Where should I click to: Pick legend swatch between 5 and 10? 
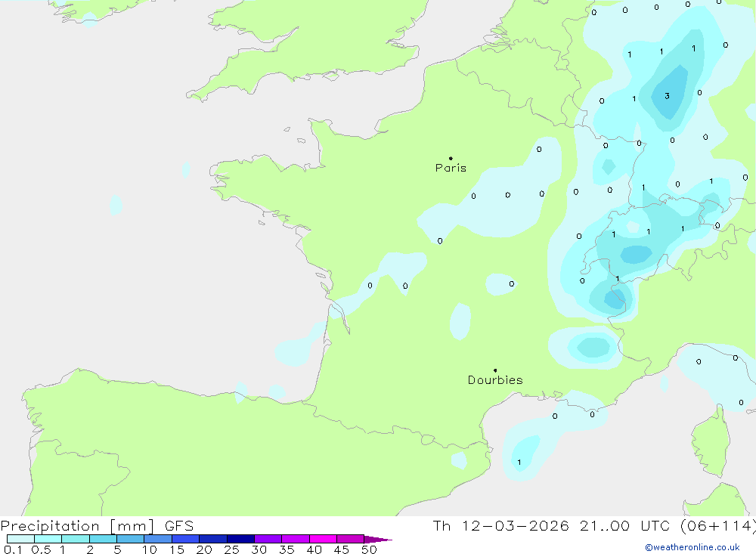click(x=131, y=539)
